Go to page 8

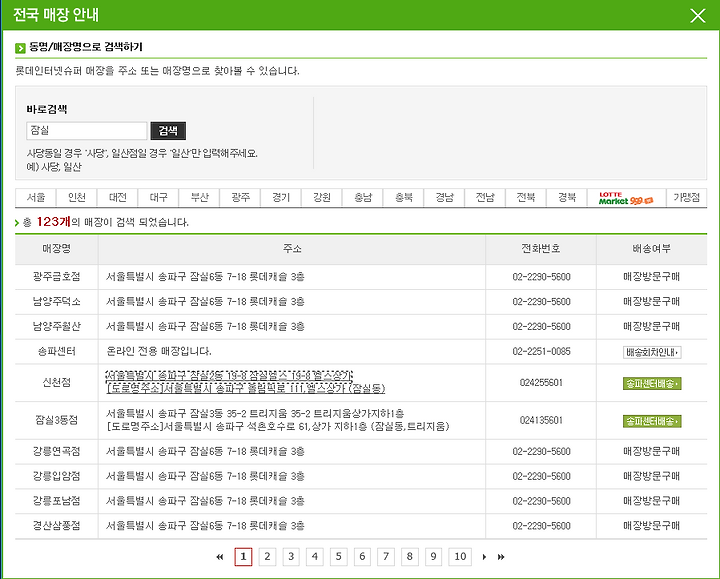click(410, 557)
